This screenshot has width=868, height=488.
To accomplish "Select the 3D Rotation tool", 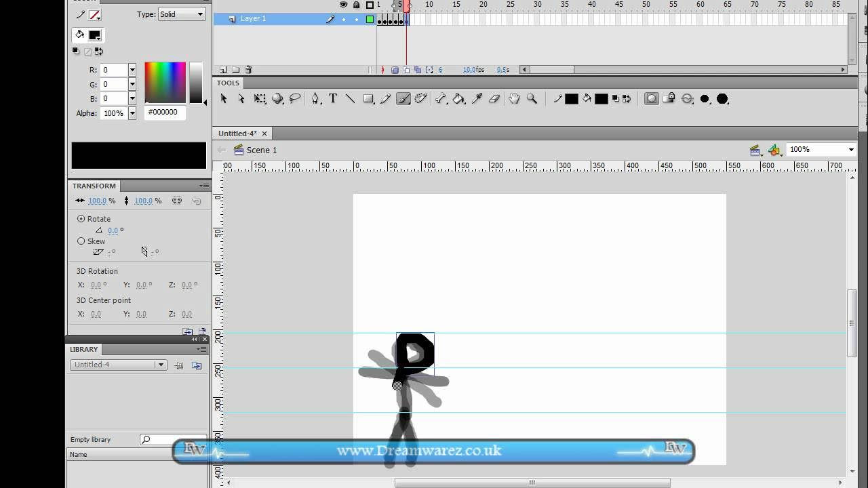I will (277, 99).
